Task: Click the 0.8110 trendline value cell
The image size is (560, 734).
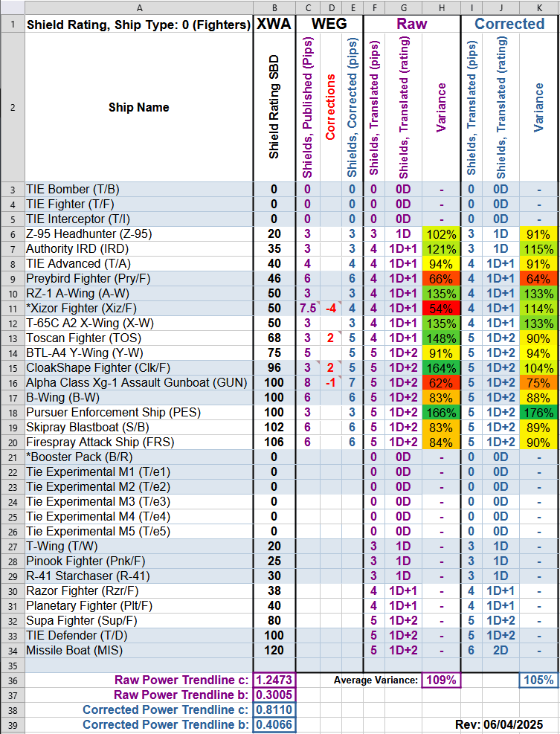Action: pos(274,710)
